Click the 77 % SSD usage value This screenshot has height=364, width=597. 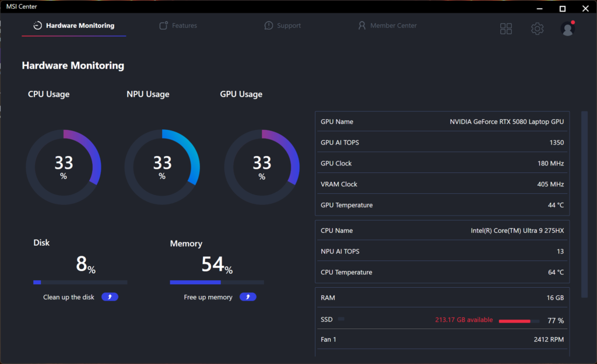[556, 321]
